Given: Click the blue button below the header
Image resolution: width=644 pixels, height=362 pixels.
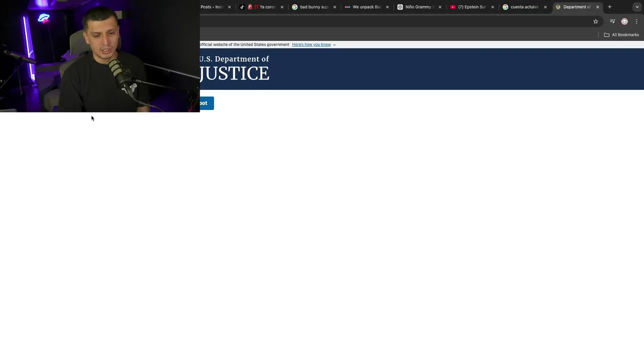Looking at the screenshot, I should [x=207, y=103].
